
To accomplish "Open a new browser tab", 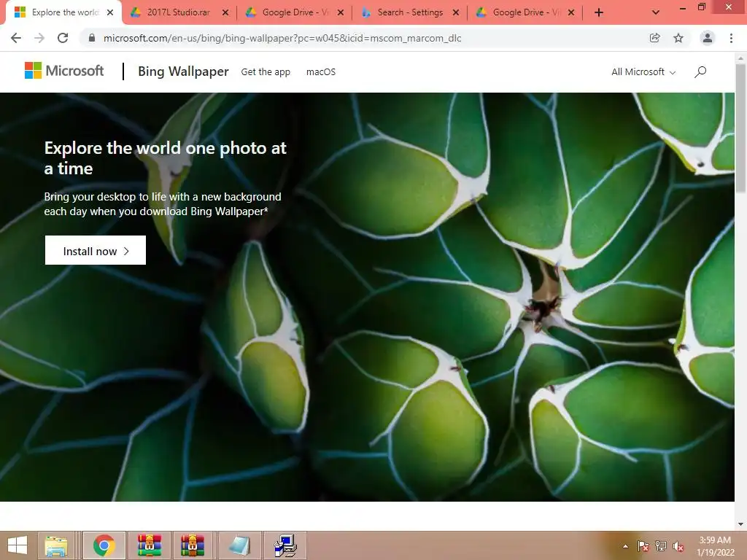I will (x=599, y=13).
